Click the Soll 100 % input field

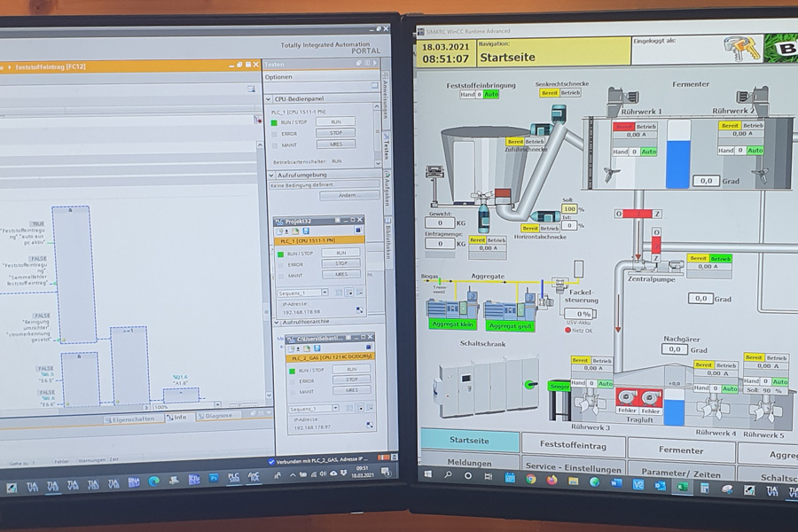569,208
